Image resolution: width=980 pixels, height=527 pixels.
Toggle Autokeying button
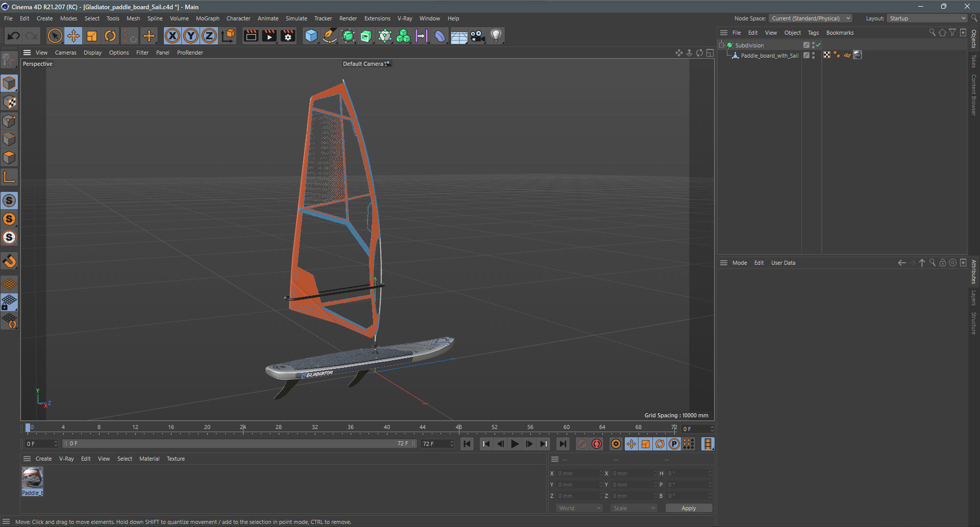597,444
